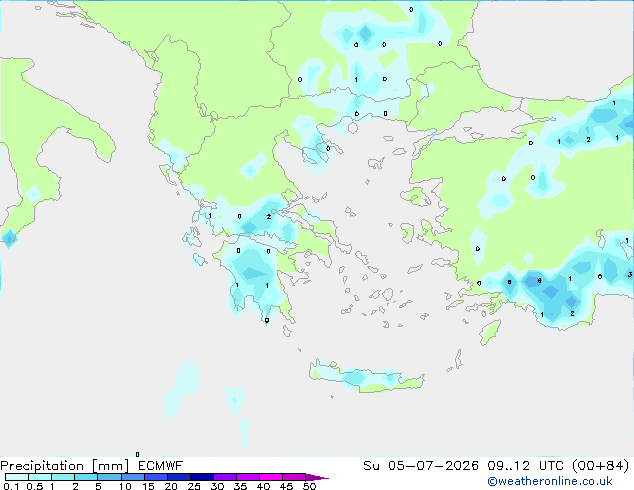Click the '10' legend scale label
Image resolution: width=634 pixels, height=490 pixels.
tap(125, 486)
